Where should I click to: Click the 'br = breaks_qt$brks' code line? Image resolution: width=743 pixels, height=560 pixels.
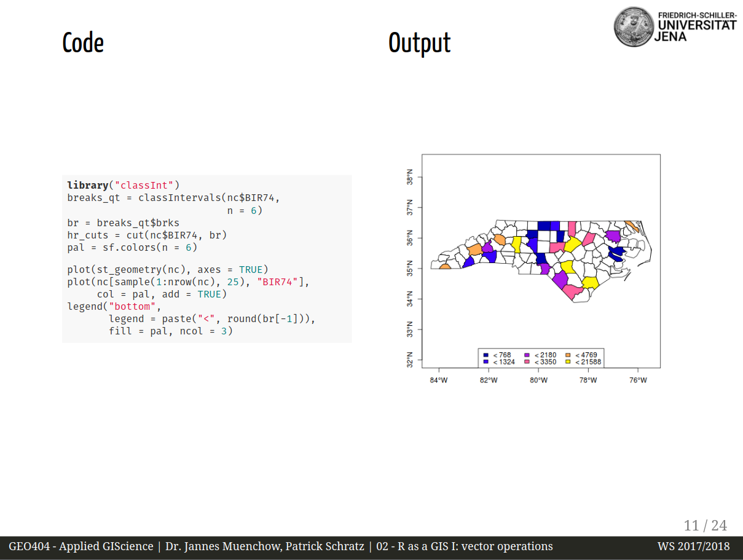pos(124,223)
